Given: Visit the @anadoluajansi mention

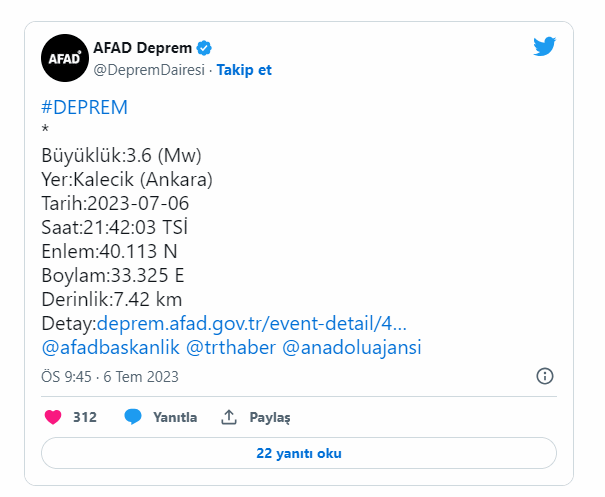Looking at the screenshot, I should tap(352, 347).
